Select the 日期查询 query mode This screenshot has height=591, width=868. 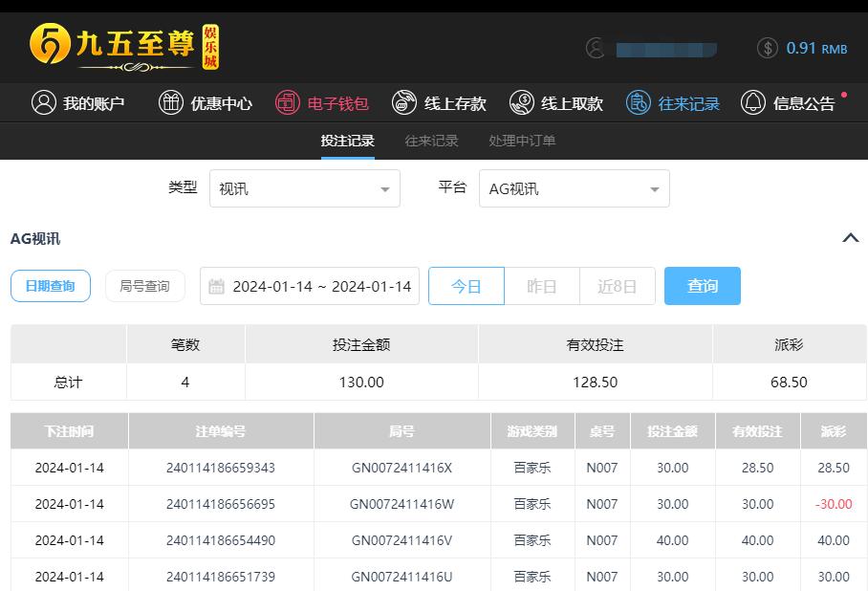pos(51,286)
